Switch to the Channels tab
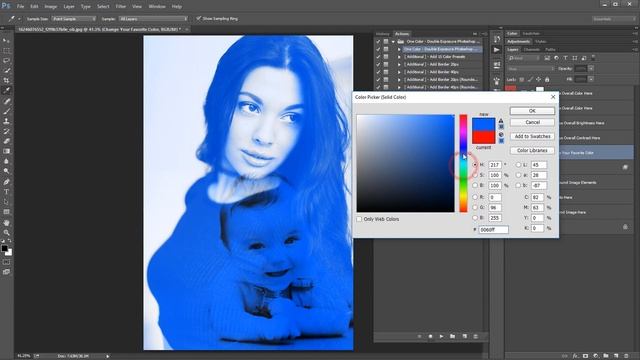Screen dimensions: 640x360 click(532, 50)
